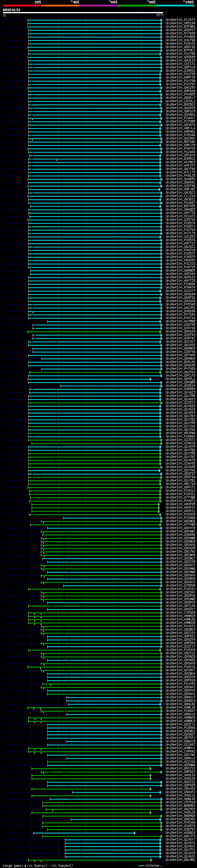Screen dimensions: 197x868
Task: Click the UniRef100_Q43874 label
Action: coord(180,125)
